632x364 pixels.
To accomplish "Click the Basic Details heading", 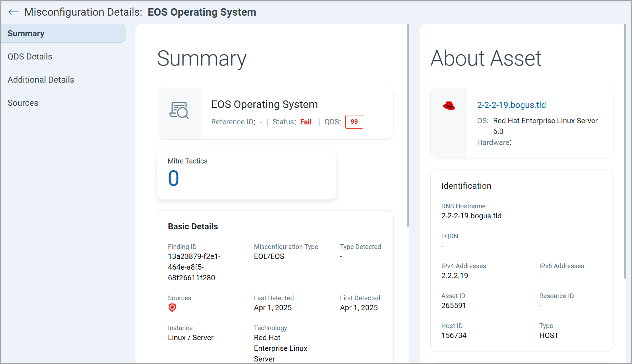I will [x=193, y=227].
